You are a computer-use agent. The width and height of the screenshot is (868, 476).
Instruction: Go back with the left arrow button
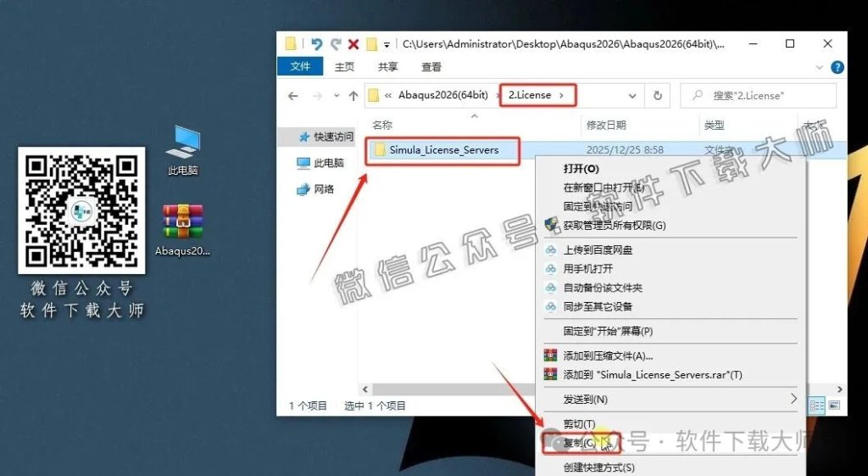coord(292,96)
